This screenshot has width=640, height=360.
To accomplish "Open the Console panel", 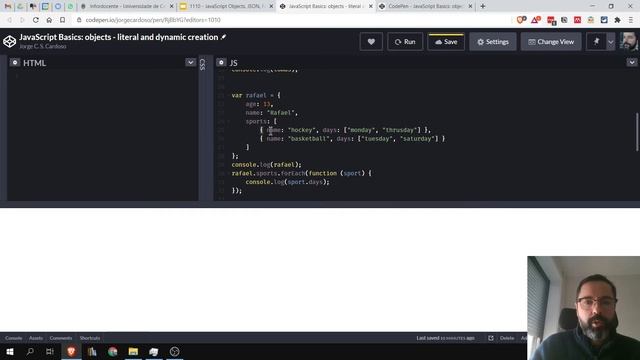I will pyautogui.click(x=13, y=338).
